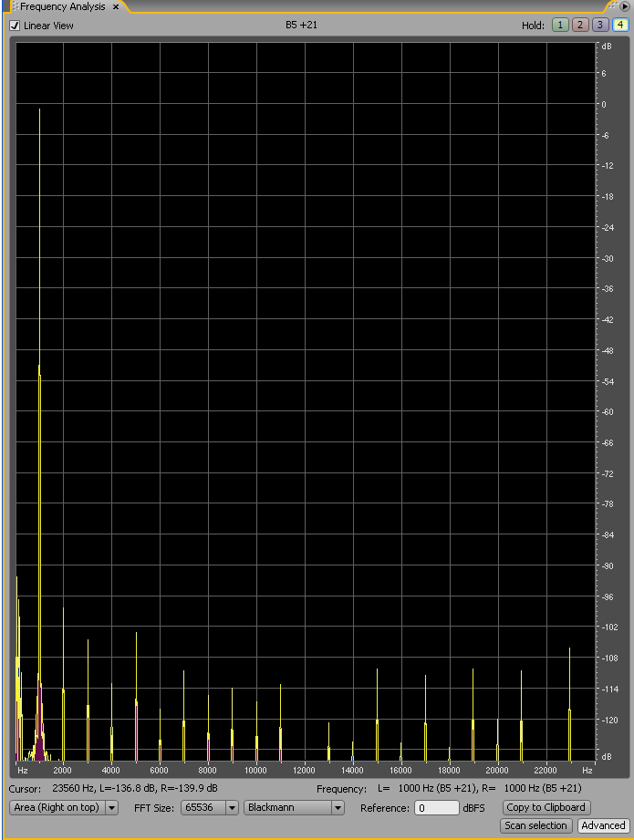Viewport: 634px width, 840px height.
Task: Select Hold button 1
Action: click(560, 25)
